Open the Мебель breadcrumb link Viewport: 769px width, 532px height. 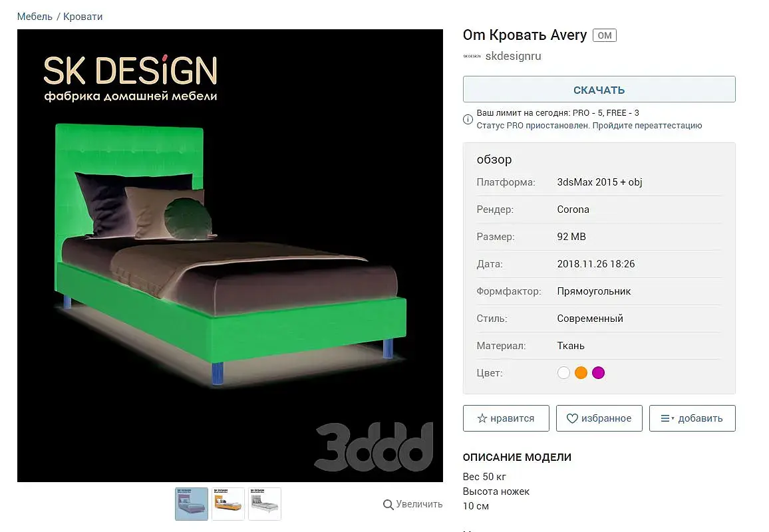point(35,17)
